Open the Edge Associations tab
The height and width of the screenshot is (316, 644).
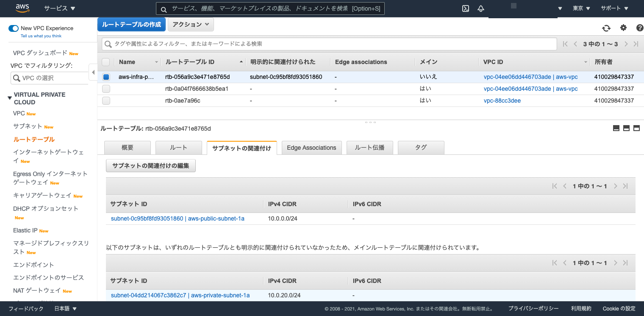click(311, 148)
